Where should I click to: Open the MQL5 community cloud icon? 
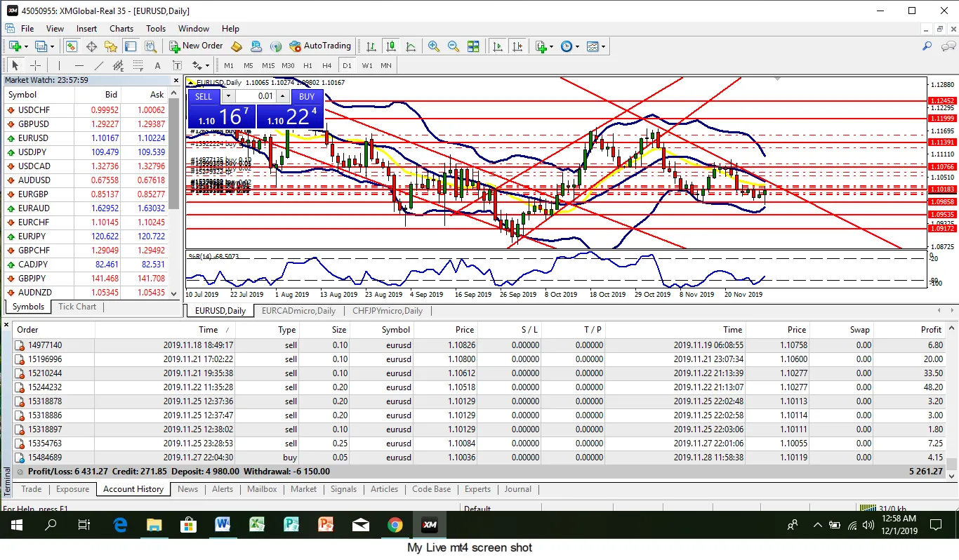pos(256,46)
